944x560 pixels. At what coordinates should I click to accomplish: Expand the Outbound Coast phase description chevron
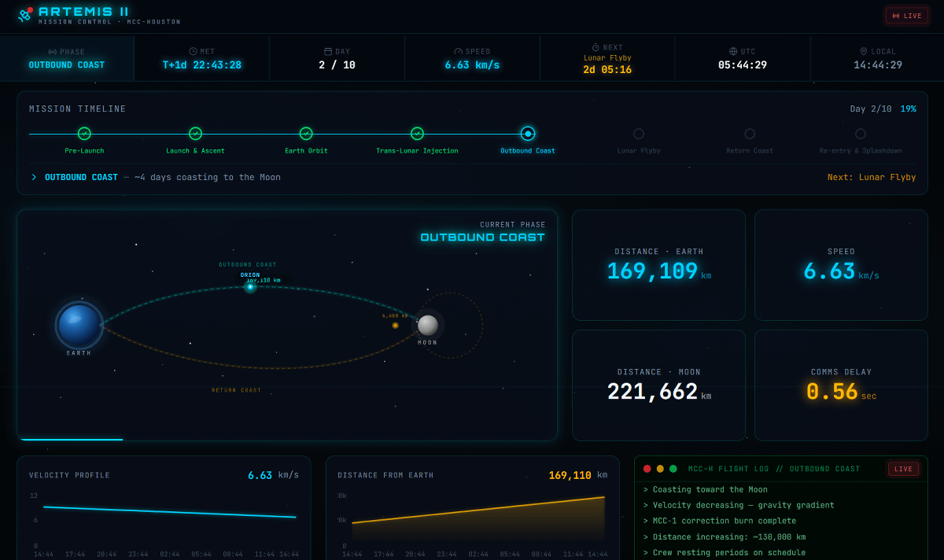click(34, 178)
